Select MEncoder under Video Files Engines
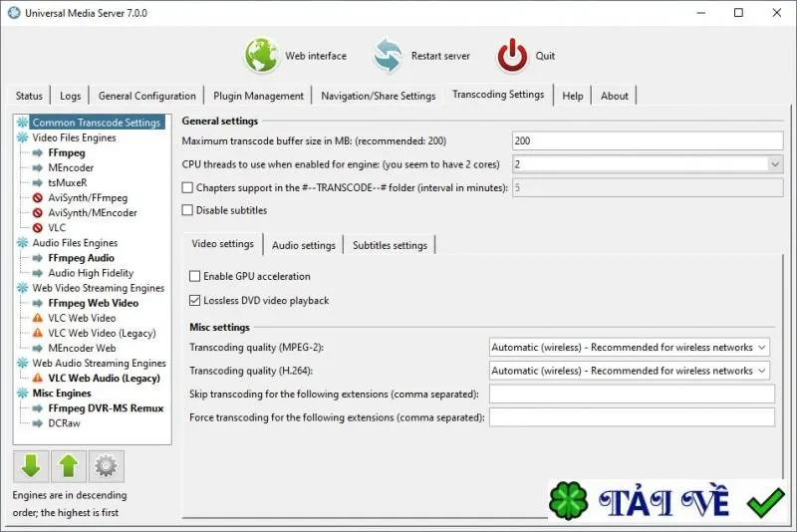Image resolution: width=797 pixels, height=532 pixels. [x=71, y=167]
